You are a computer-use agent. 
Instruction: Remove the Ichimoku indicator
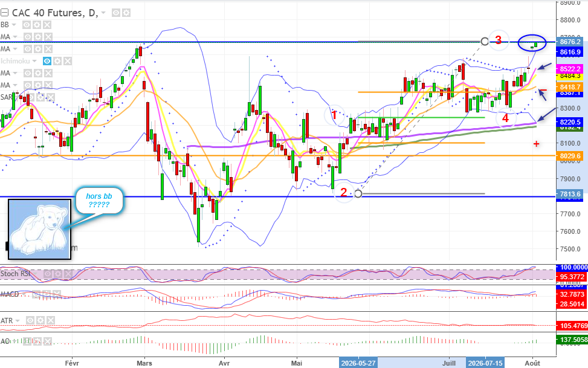tap(68, 61)
